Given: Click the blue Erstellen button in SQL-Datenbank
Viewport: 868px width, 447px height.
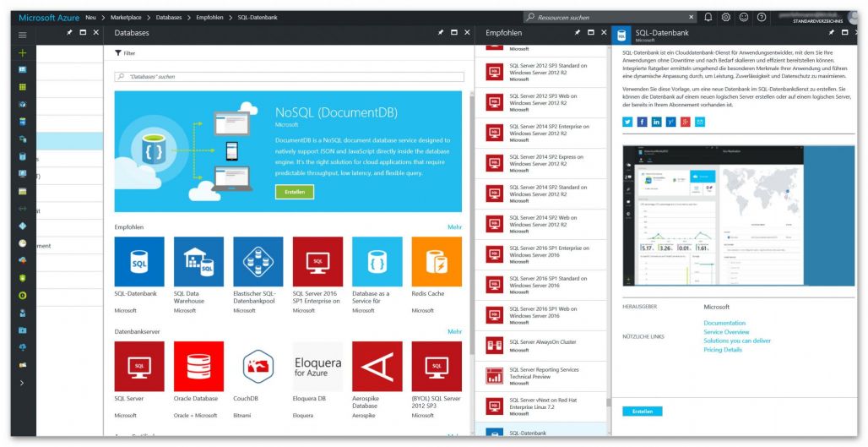Looking at the screenshot, I should 642,412.
